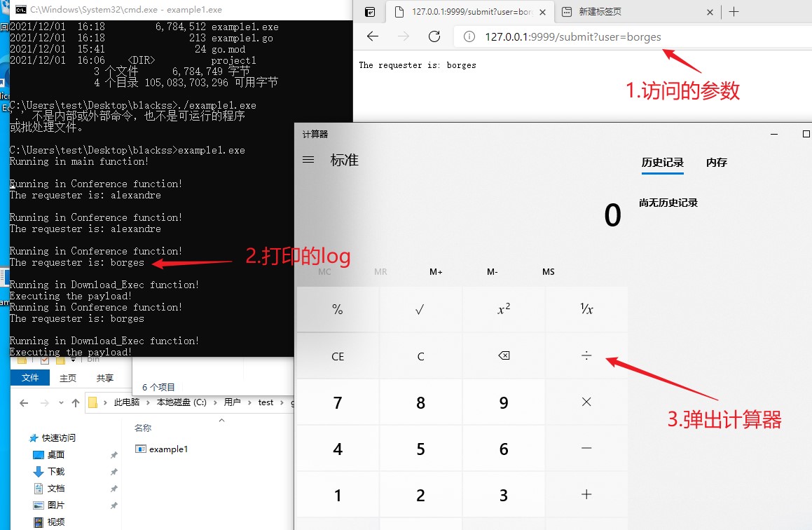The image size is (812, 530).
Task: Click the x squared button
Action: click(503, 309)
